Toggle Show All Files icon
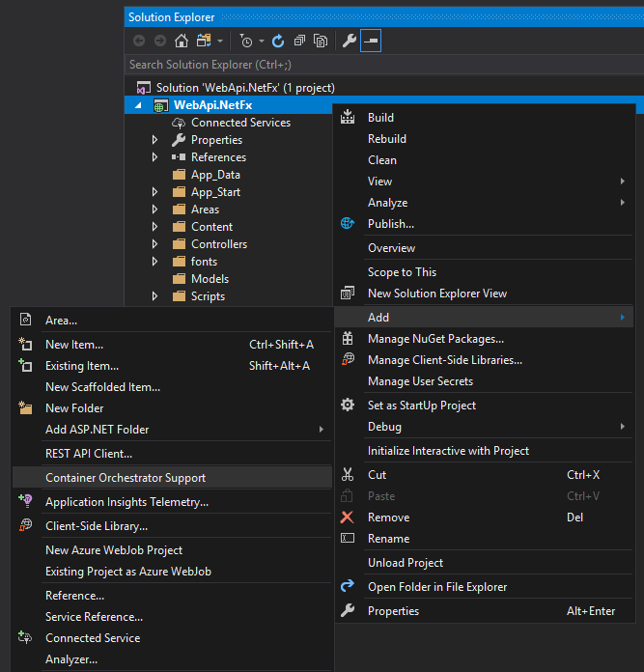 tap(321, 42)
